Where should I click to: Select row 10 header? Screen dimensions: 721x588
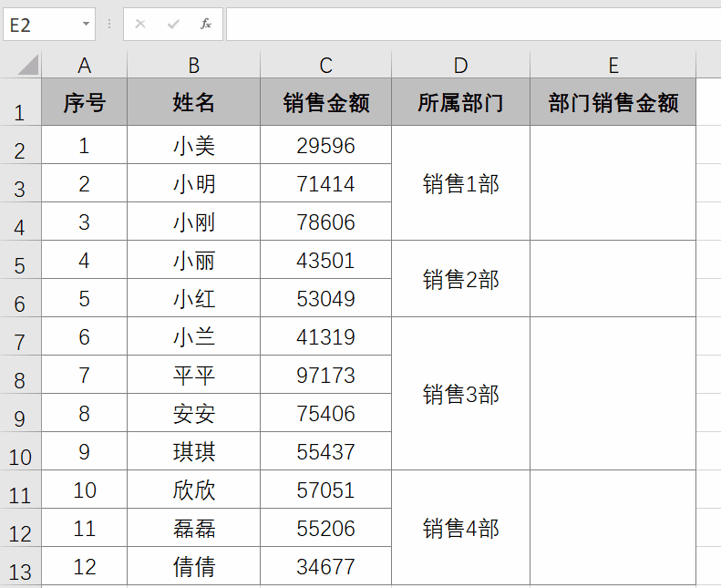point(20,451)
